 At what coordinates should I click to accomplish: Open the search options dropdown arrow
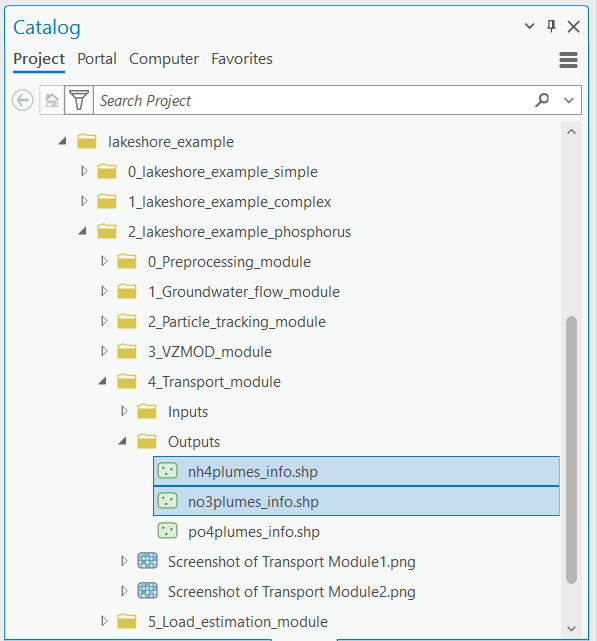(568, 101)
